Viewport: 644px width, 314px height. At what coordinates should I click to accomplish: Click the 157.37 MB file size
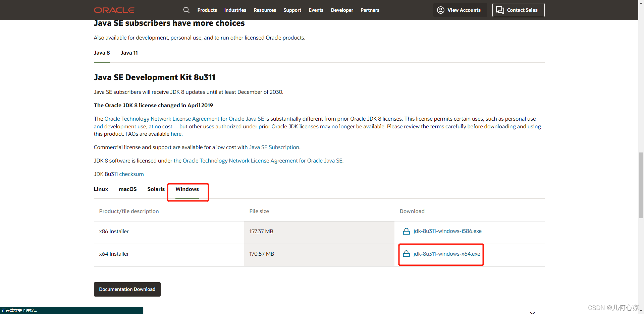coord(261,232)
